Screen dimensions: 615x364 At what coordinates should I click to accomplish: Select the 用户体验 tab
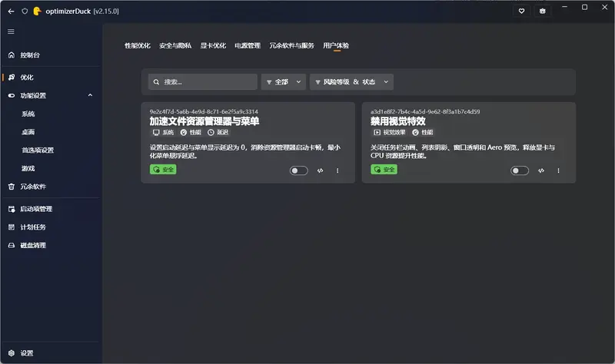(336, 45)
